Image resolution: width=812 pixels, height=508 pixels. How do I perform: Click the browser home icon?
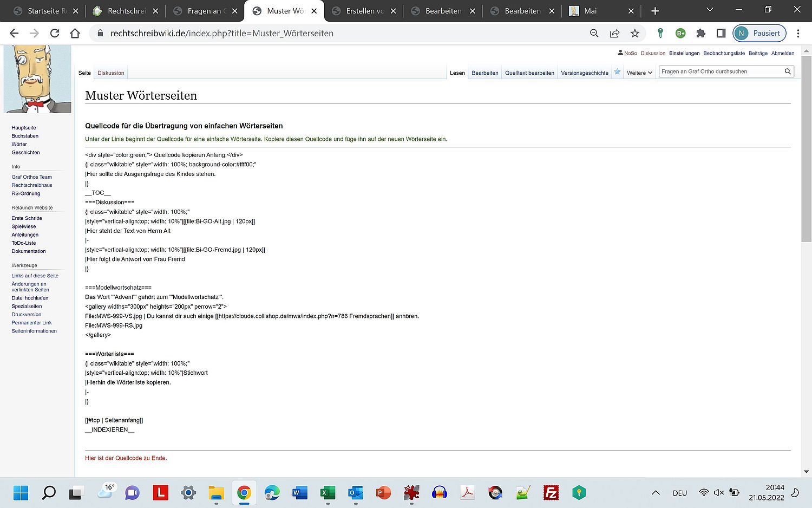pyautogui.click(x=75, y=33)
